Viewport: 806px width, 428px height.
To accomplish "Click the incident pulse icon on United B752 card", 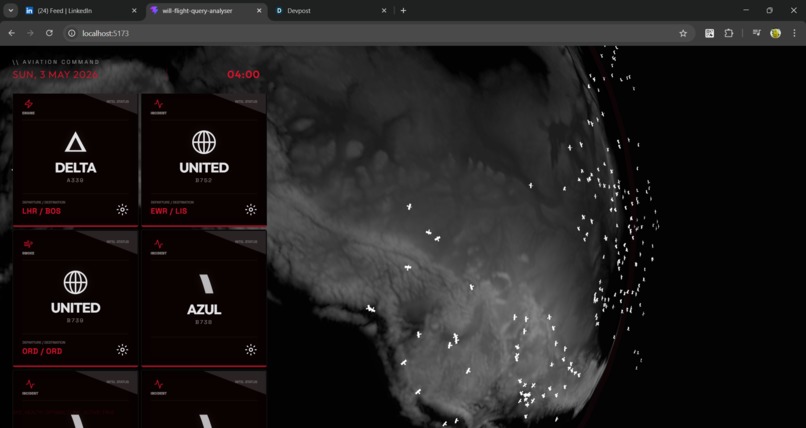I will click(158, 104).
